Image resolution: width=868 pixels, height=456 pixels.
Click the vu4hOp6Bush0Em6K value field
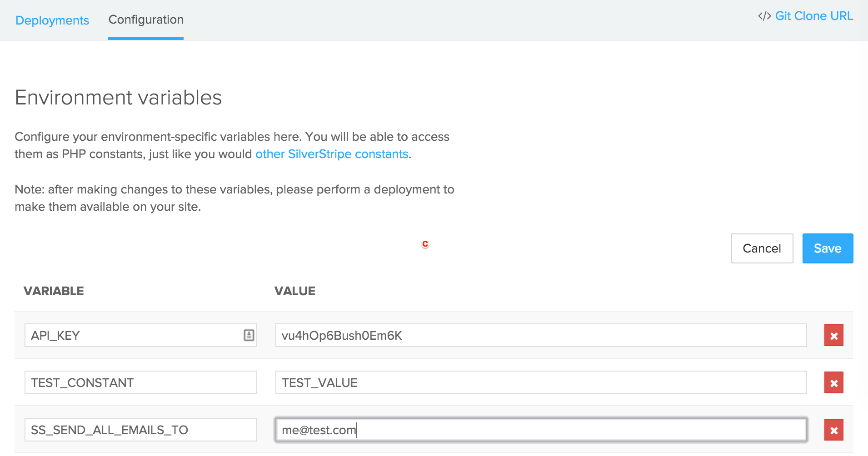pos(541,336)
